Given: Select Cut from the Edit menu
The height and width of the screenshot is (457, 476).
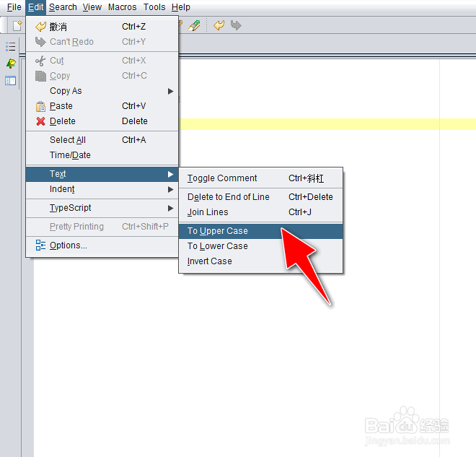Looking at the screenshot, I should [x=102, y=61].
